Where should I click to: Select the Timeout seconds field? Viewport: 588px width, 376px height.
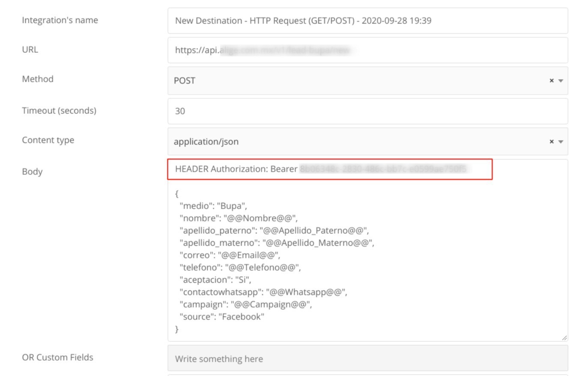tap(367, 111)
